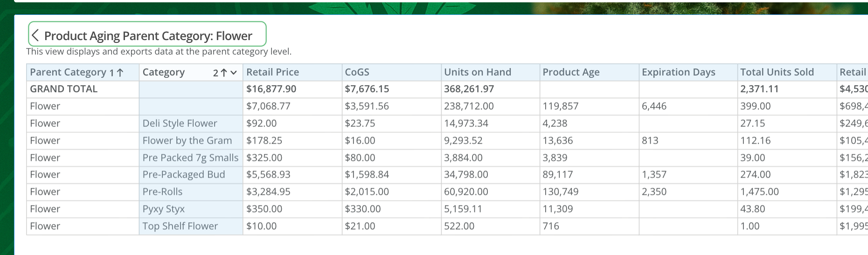This screenshot has width=868, height=255.
Task: Click the Product Aging Parent Category: Flower button
Action: click(147, 34)
